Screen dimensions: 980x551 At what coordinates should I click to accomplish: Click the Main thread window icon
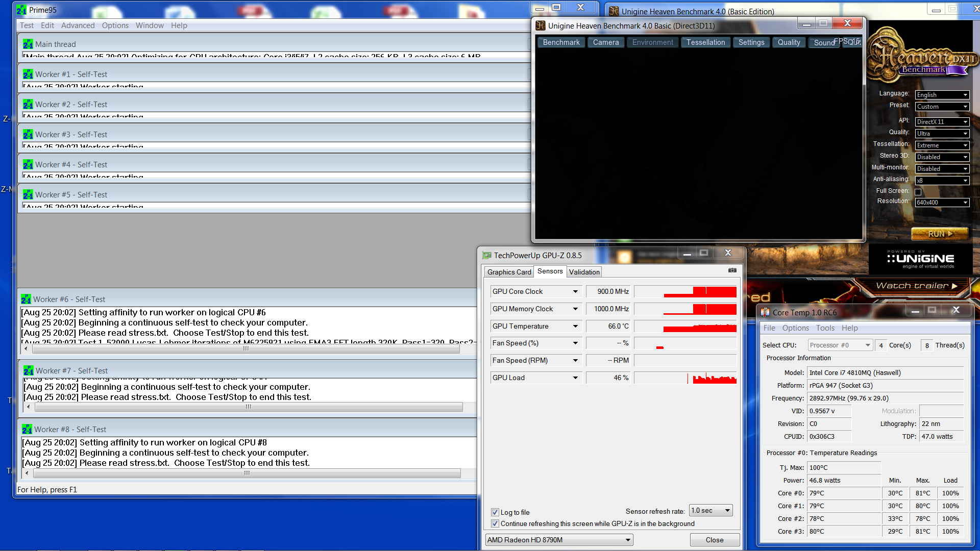[x=28, y=44]
